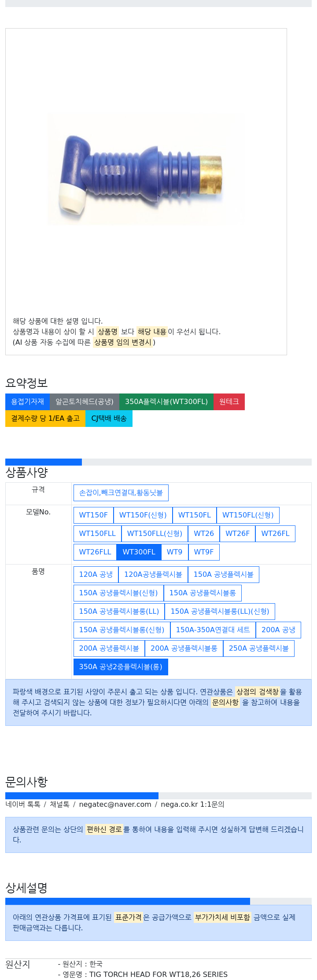
Task: Click the red 원테크 brand tag
Action: click(229, 402)
